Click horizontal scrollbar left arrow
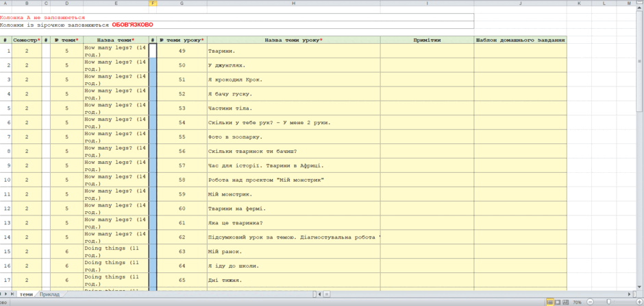The image size is (644, 306). (x=321, y=294)
